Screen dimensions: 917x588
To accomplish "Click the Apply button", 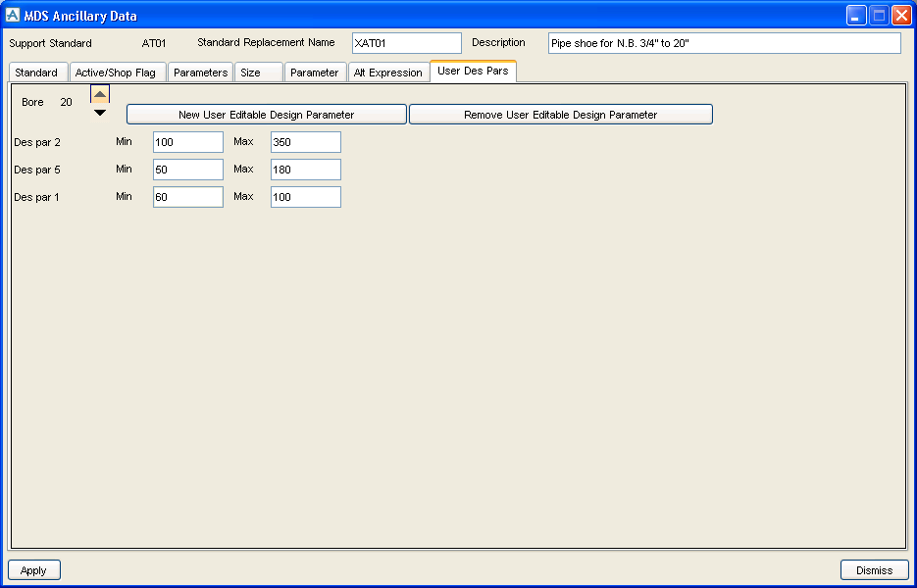I will [34, 570].
